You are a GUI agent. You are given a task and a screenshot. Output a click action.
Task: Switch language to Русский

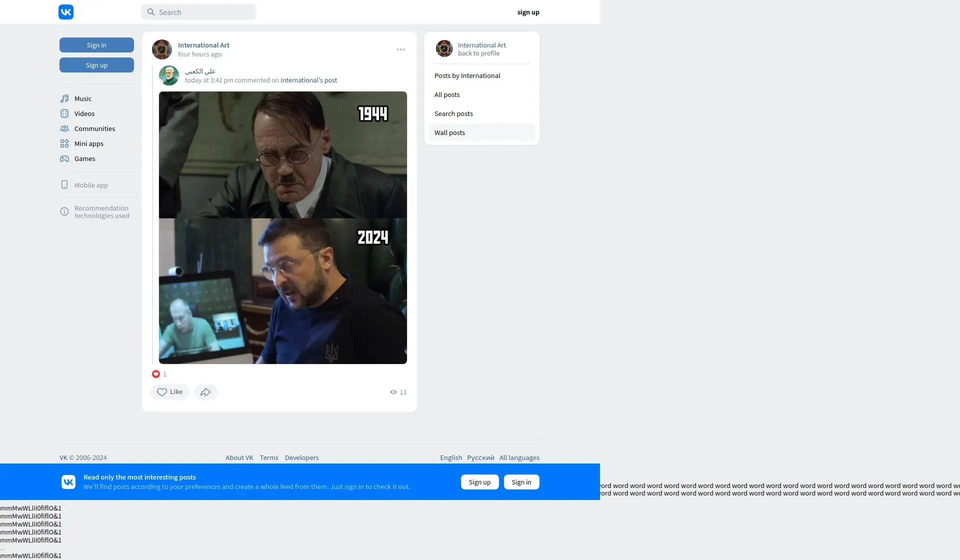tap(480, 457)
